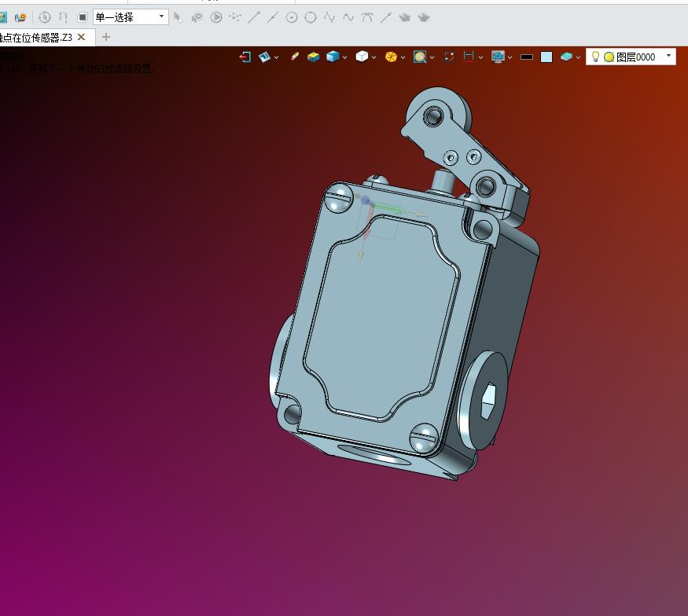Expand the dropdown beside the monitor icon
Viewport: 688px width, 616px height.
coord(510,57)
